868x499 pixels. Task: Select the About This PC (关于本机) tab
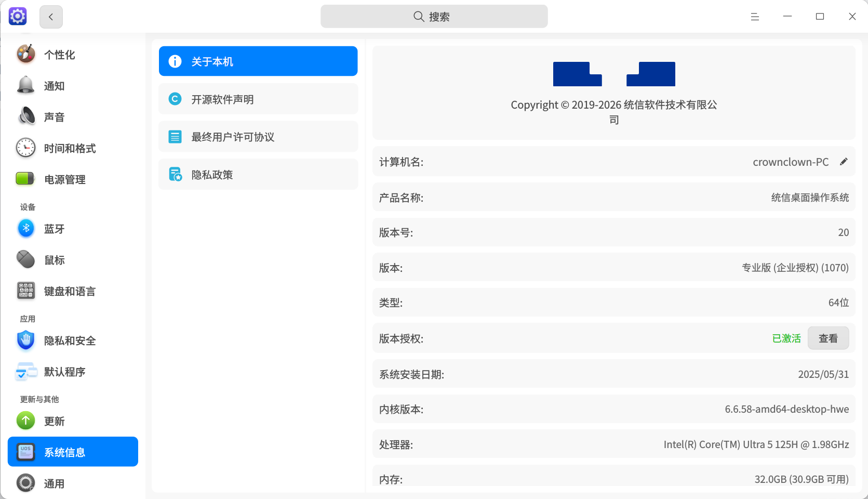click(x=258, y=61)
